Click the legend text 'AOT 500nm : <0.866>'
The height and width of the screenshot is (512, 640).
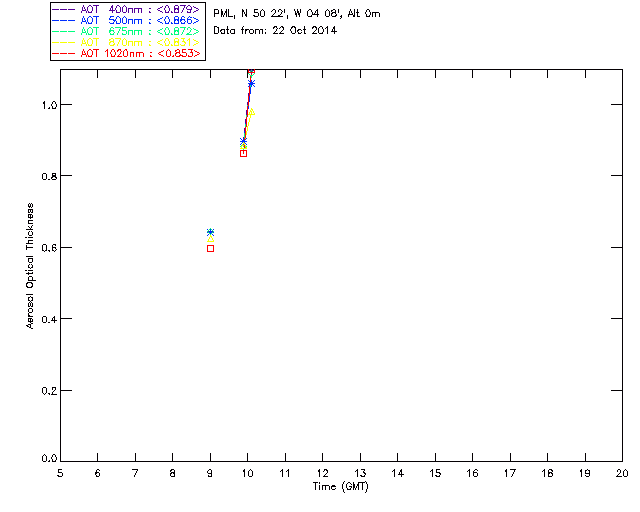[140, 20]
